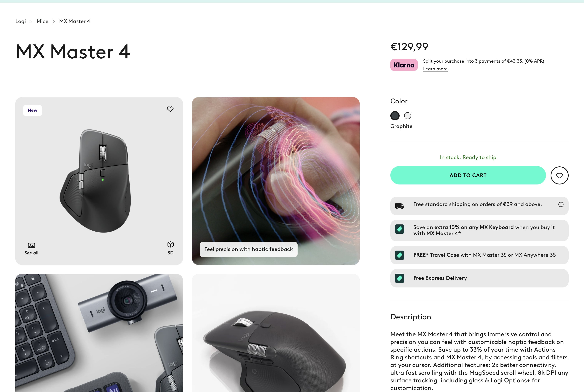Open the 3D view cube icon
584x392 pixels.
(170, 244)
